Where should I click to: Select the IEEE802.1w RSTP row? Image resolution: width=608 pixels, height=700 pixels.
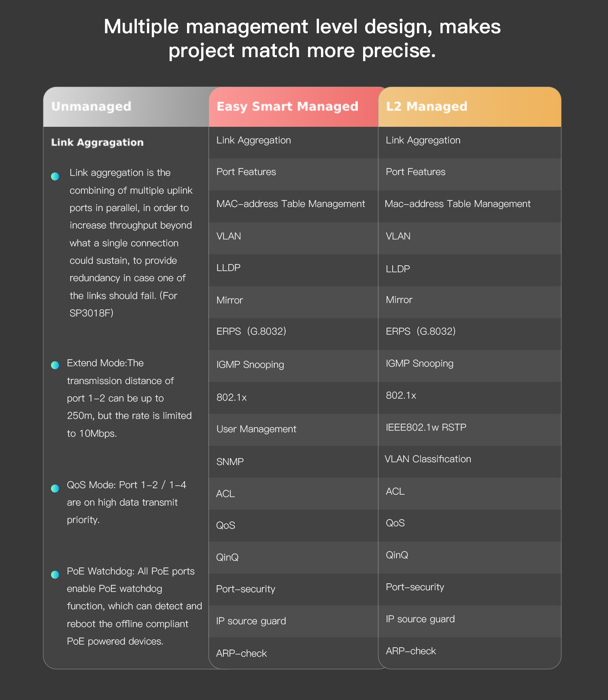[x=426, y=427]
